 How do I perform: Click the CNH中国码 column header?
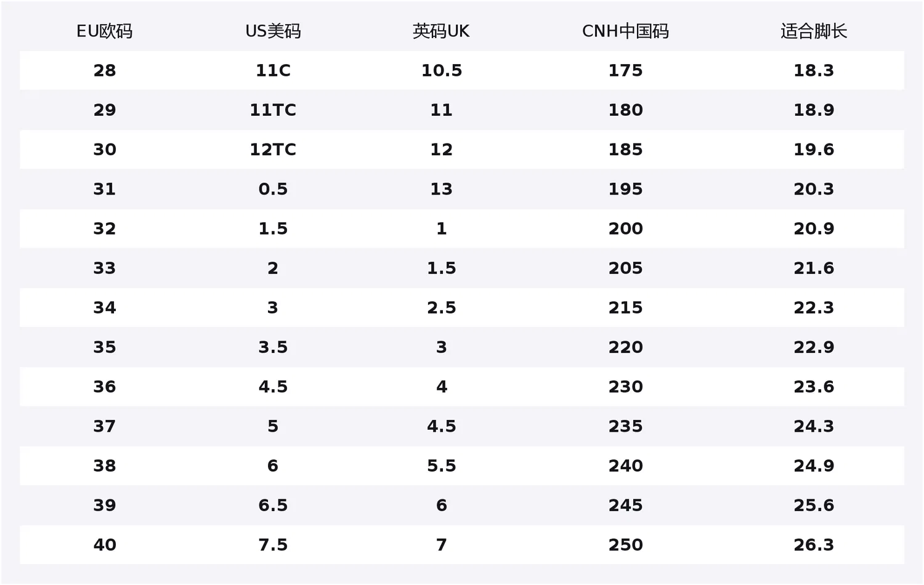625,31
